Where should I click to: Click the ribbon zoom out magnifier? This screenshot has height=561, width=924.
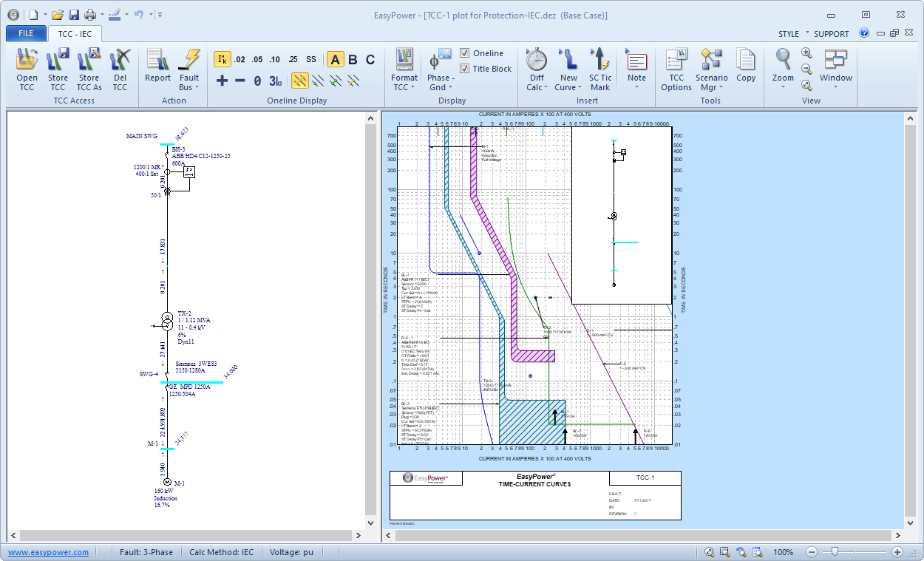[x=806, y=69]
